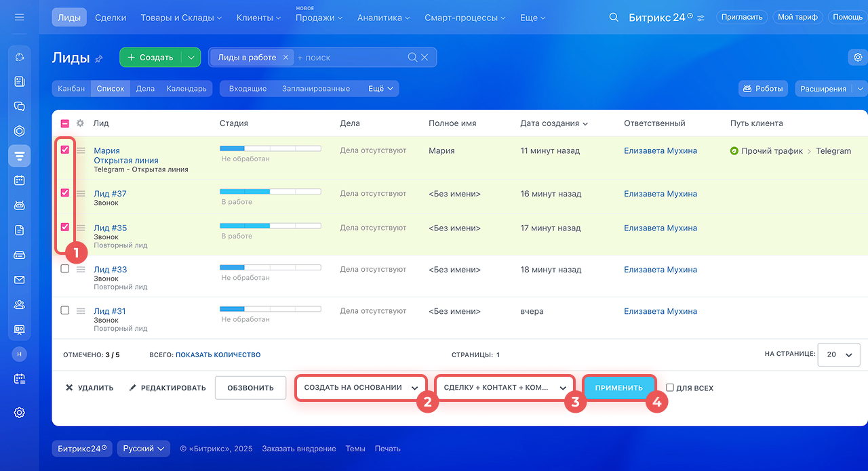Open the СДЕЛКУ + КОНТАКТ dropdown
This screenshot has height=471, width=868.
pos(505,388)
